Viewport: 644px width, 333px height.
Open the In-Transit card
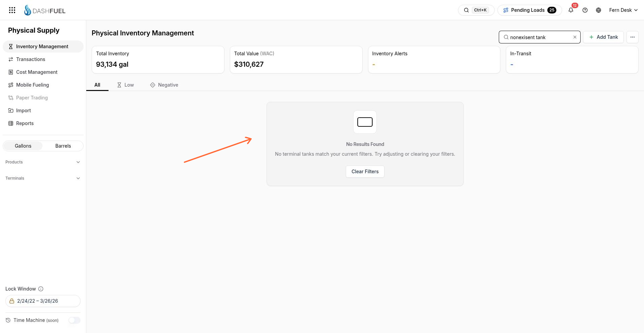572,60
